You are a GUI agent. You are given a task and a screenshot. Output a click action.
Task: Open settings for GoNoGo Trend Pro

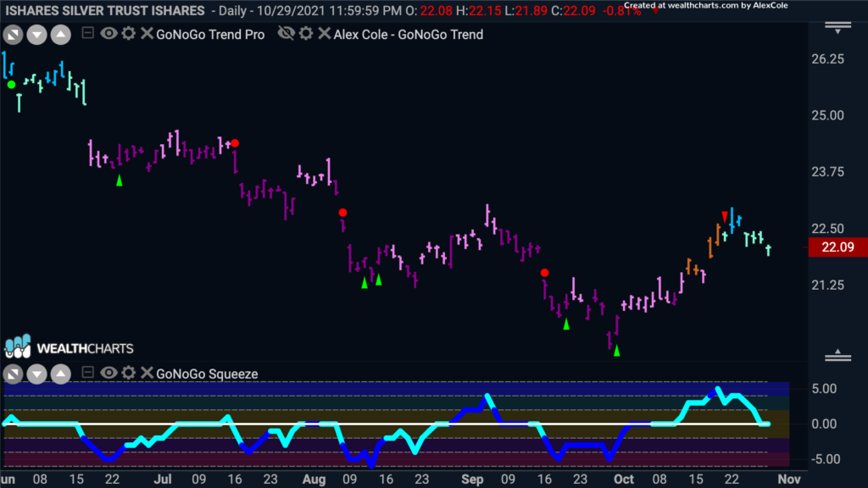pos(129,34)
